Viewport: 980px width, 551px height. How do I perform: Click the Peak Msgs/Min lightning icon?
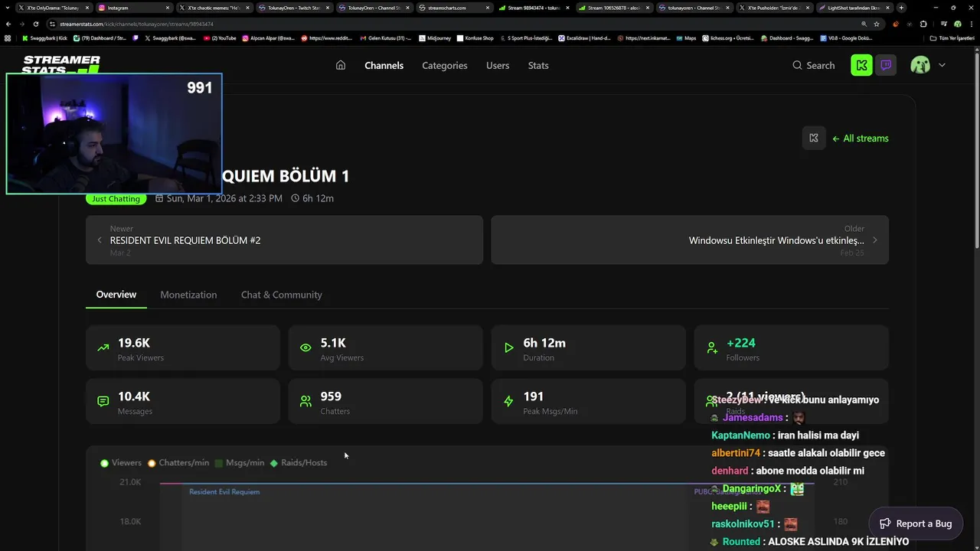click(x=508, y=401)
